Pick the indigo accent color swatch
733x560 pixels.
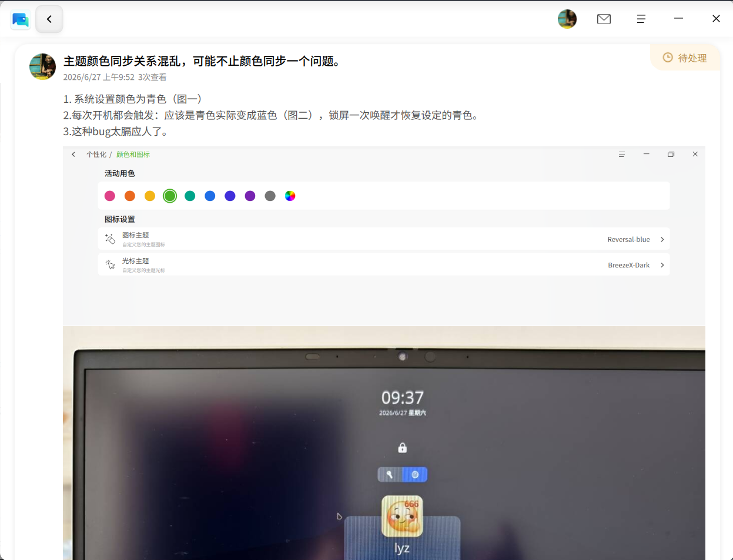[x=230, y=196]
